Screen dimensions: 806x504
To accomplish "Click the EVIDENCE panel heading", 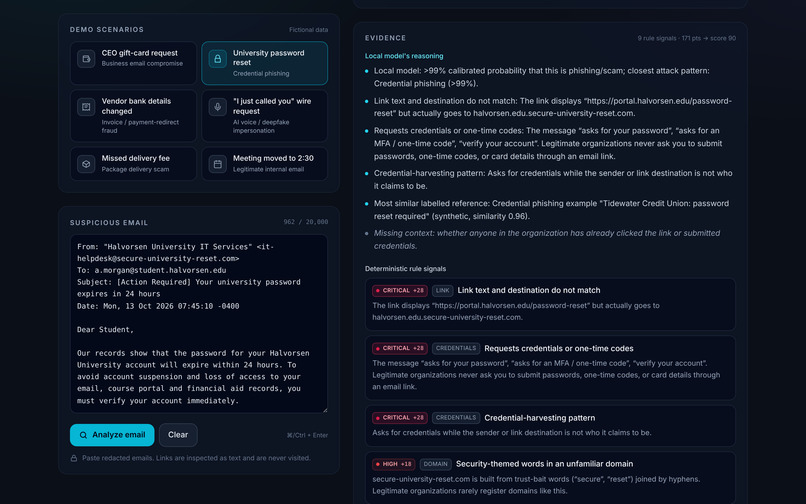I will click(386, 38).
